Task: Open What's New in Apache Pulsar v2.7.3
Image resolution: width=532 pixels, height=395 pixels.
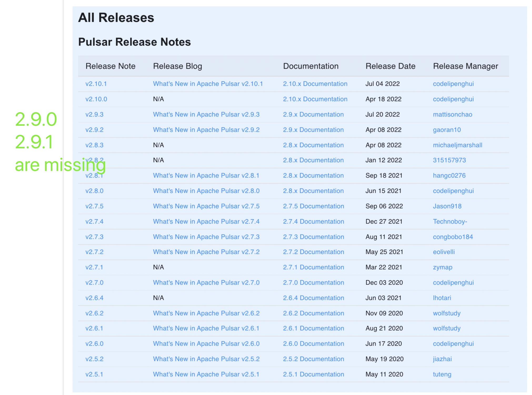Action: pos(206,237)
